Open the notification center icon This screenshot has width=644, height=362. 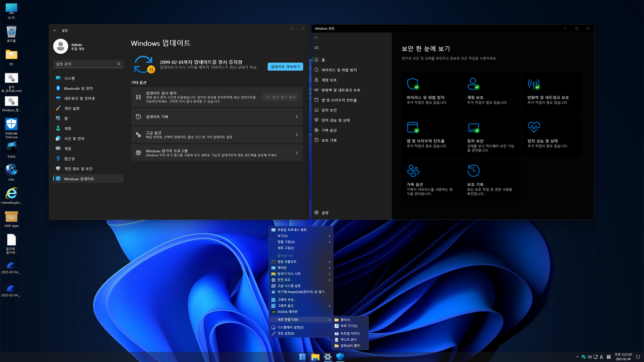pyautogui.click(x=638, y=357)
